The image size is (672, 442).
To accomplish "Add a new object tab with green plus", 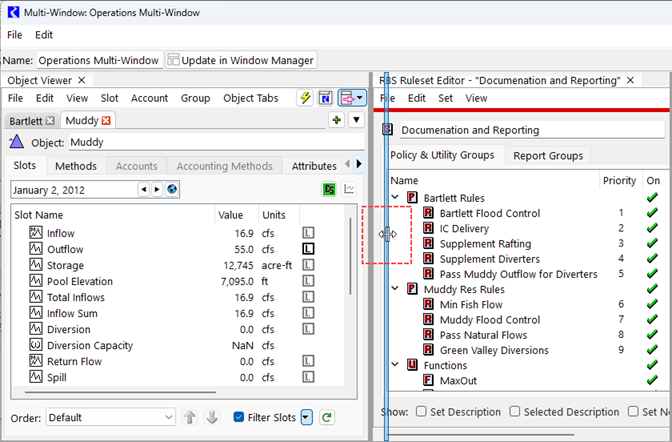I will coord(336,120).
